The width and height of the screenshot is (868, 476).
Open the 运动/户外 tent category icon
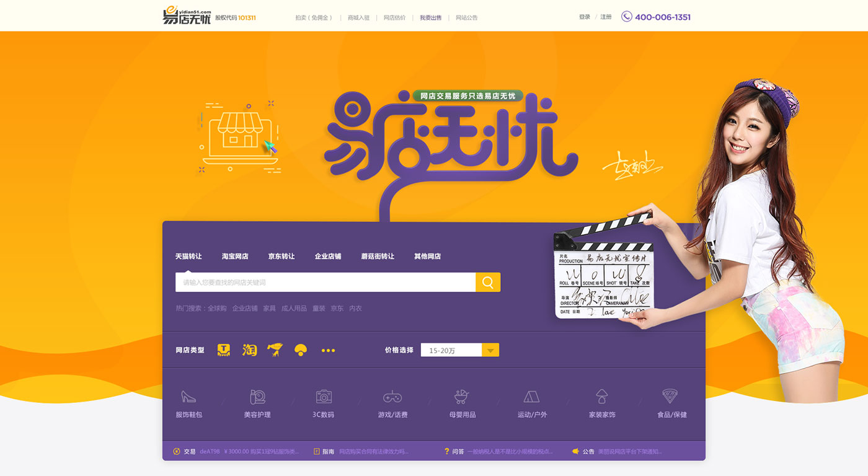532,397
